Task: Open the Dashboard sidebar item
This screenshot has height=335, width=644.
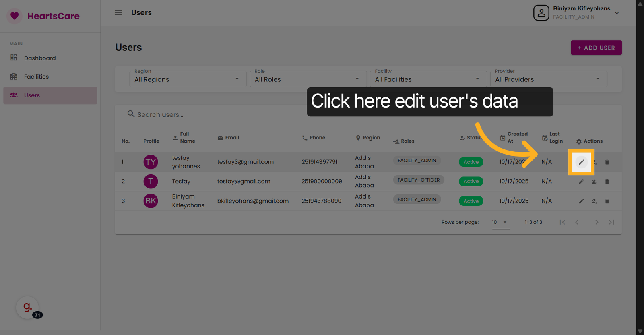Action: tap(40, 58)
